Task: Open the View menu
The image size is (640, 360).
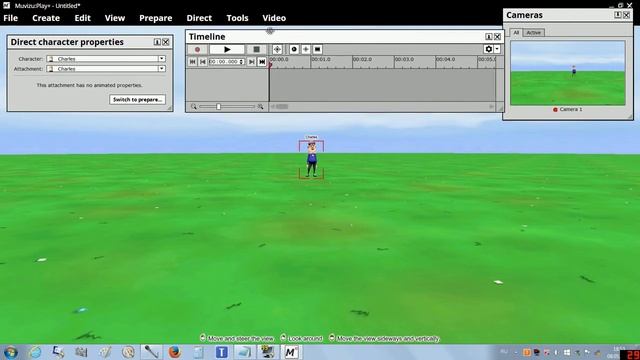Action: click(x=115, y=18)
